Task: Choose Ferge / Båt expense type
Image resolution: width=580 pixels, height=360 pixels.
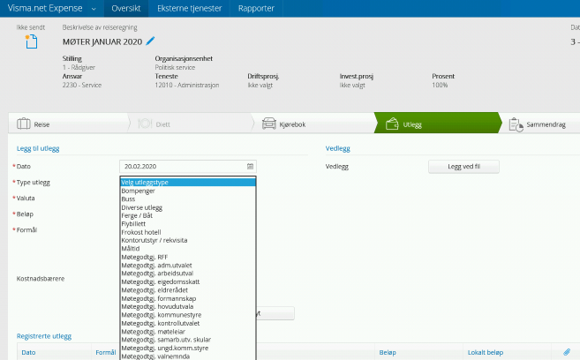Action: pos(188,215)
